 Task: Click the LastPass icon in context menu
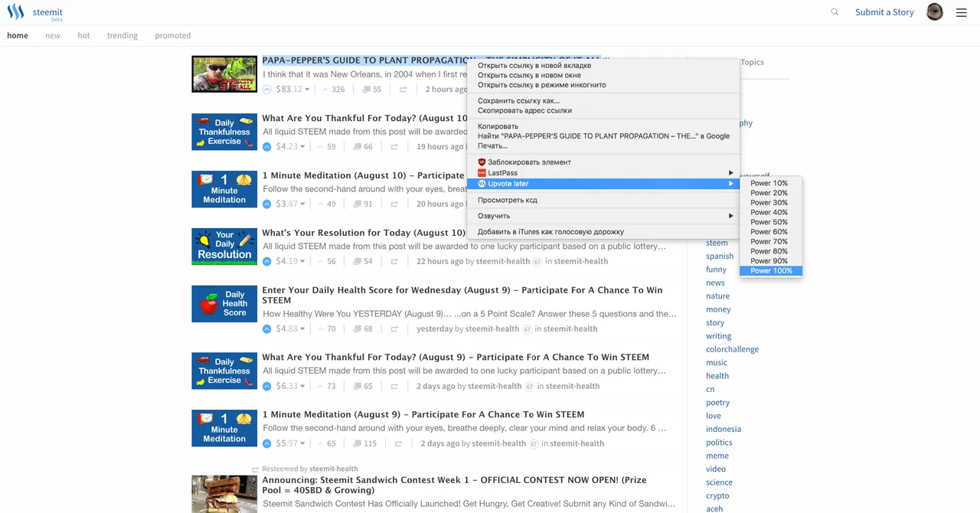tap(482, 173)
